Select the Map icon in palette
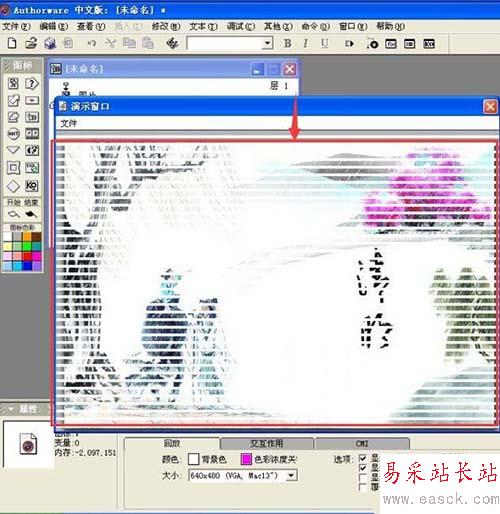The width and height of the screenshot is (500, 514). [x=32, y=117]
